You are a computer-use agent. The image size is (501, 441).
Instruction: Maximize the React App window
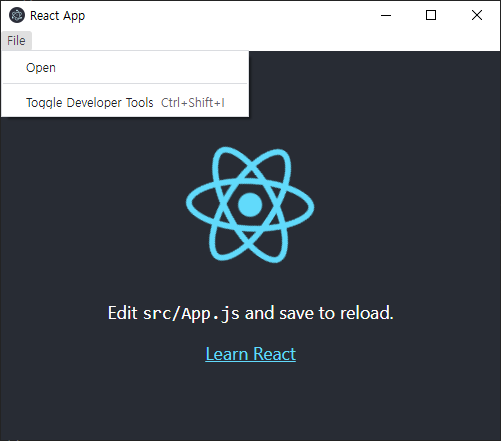click(431, 15)
